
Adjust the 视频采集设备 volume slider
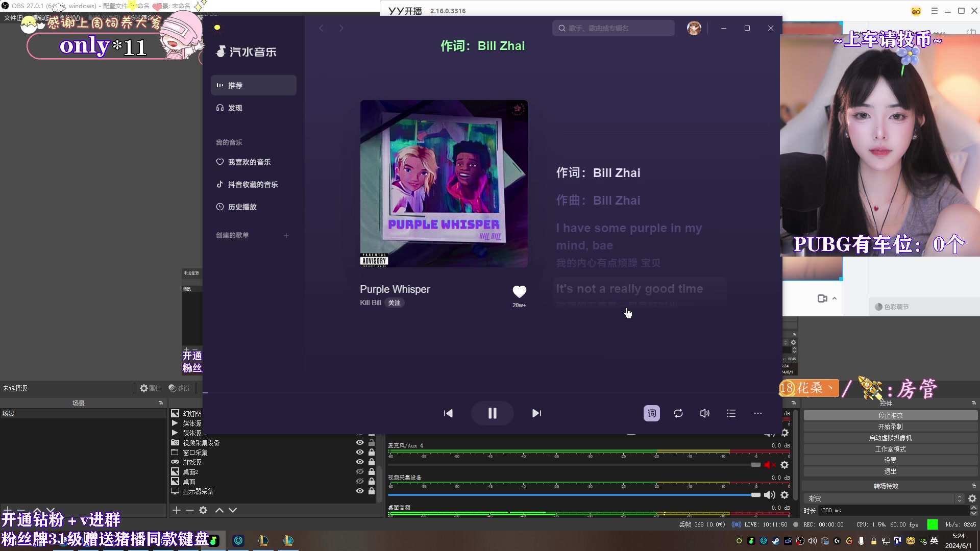pyautogui.click(x=574, y=495)
